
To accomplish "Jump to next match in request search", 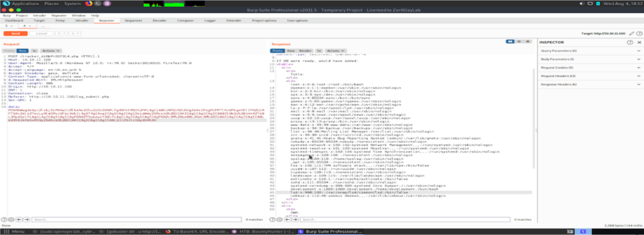I will tap(26, 219).
